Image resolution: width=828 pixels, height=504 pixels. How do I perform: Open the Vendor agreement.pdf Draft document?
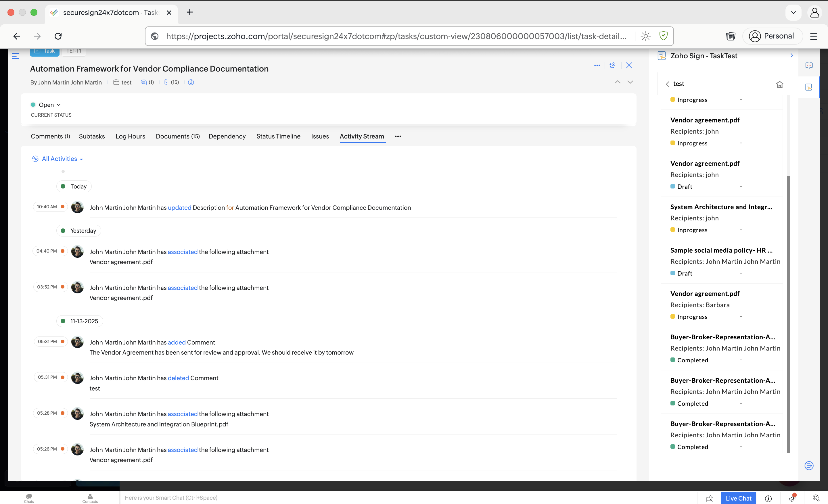pos(705,163)
